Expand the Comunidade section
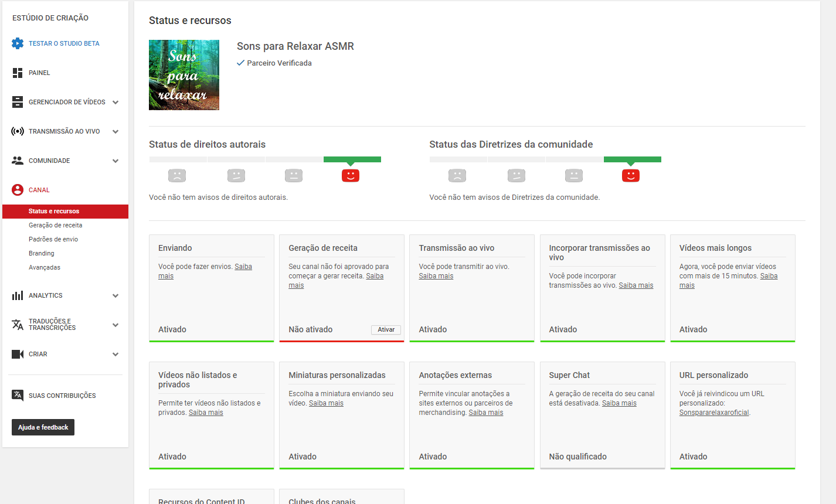Screen dimensions: 836x504 115,161
